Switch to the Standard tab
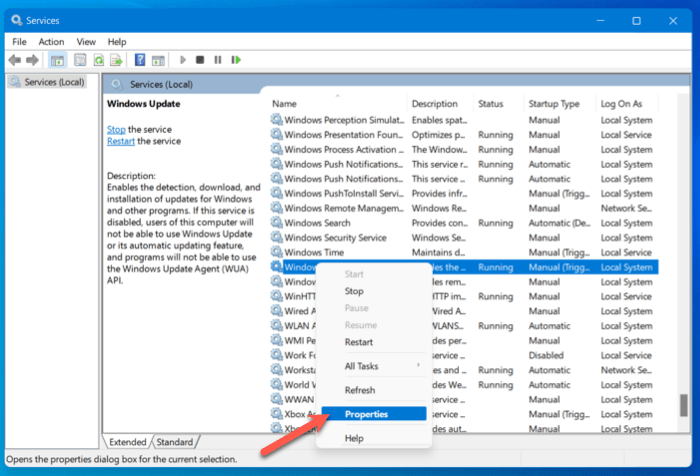 coord(174,442)
